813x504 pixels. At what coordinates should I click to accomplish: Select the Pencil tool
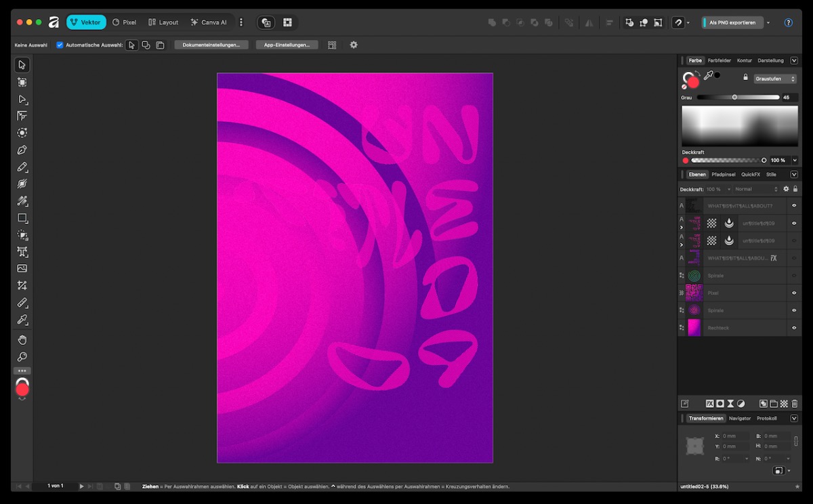[22, 167]
